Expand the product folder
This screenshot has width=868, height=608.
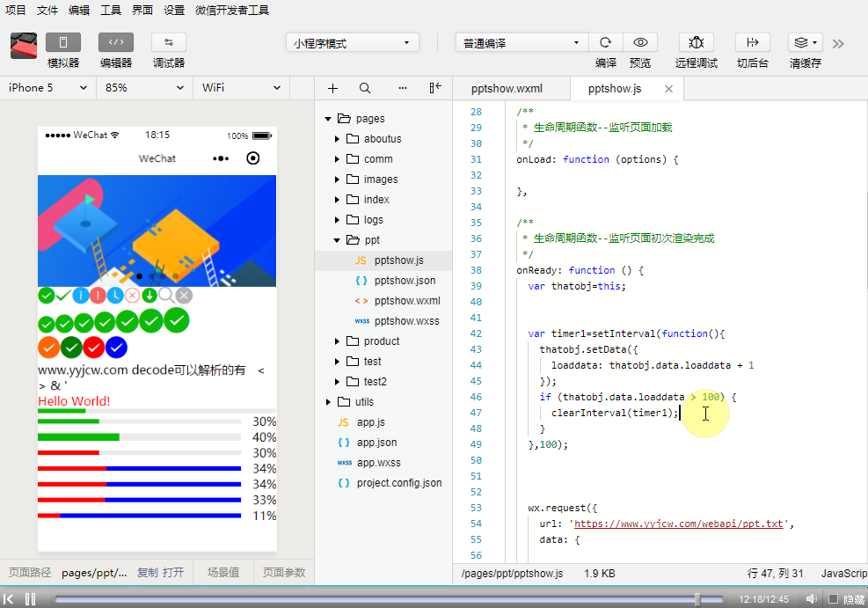(337, 341)
